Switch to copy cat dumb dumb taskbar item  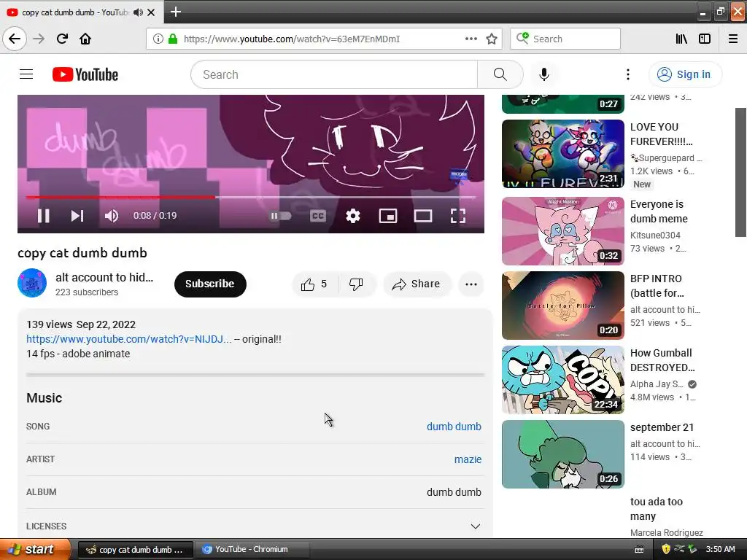(x=135, y=550)
